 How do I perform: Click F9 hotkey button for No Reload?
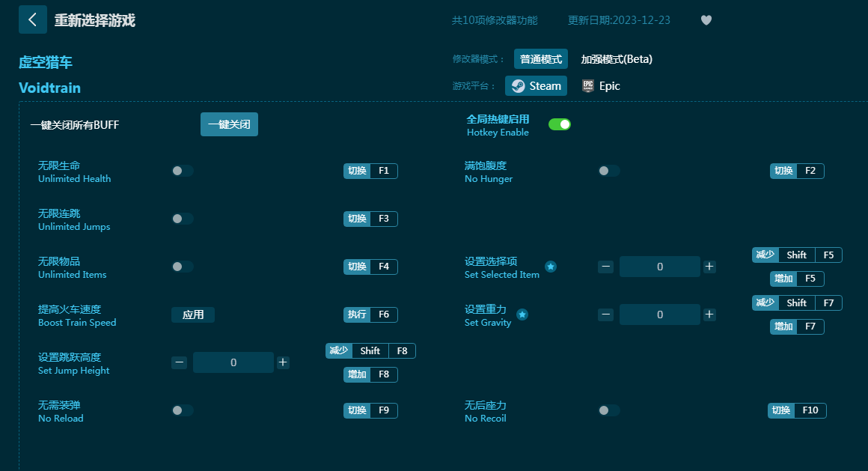tap(383, 410)
